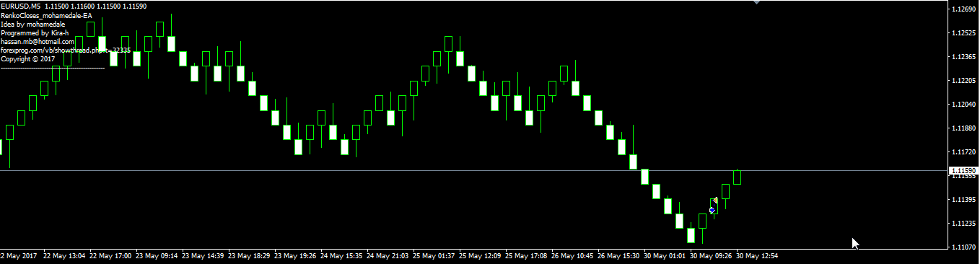
Task: Click the orange trade close arrow marker
Action: click(x=715, y=200)
